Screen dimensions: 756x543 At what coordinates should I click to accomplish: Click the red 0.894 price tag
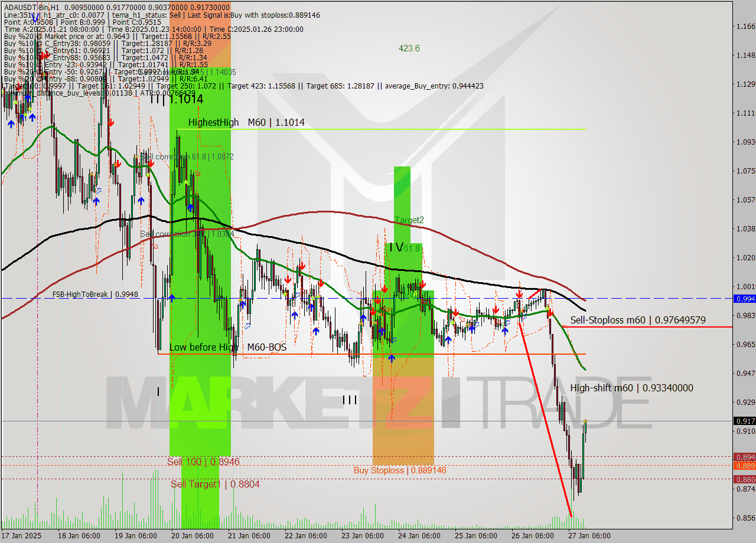744,457
